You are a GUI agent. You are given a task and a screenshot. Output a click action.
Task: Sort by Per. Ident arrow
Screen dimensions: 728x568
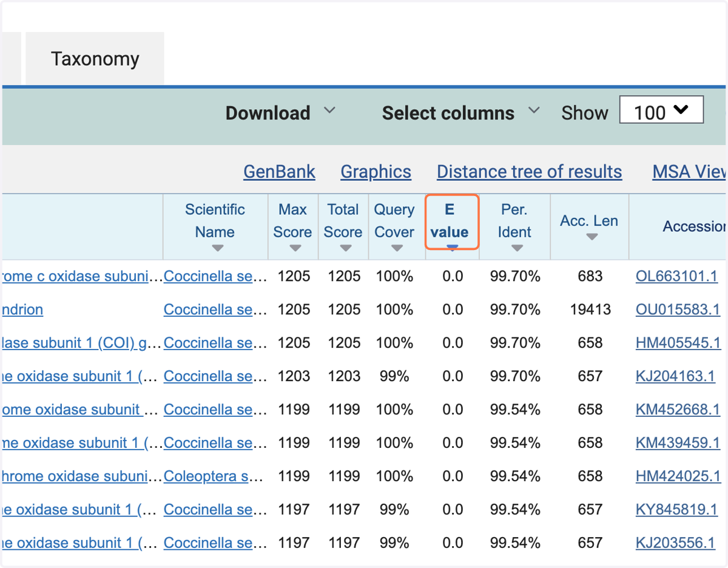point(517,248)
